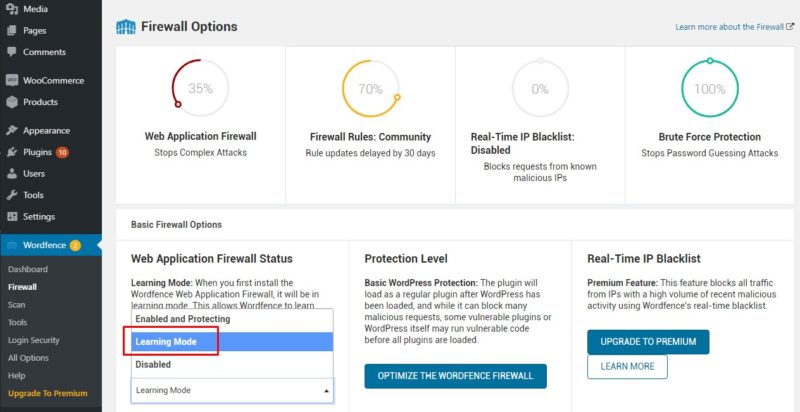Click the Web Application Firewall 35% gauge
Viewport: 800px width, 412px height.
click(201, 89)
